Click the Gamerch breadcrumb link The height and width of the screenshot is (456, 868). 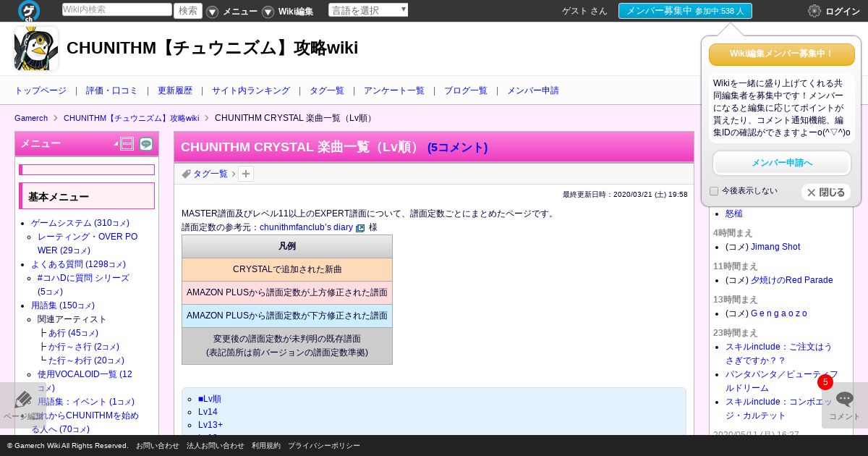coord(31,118)
